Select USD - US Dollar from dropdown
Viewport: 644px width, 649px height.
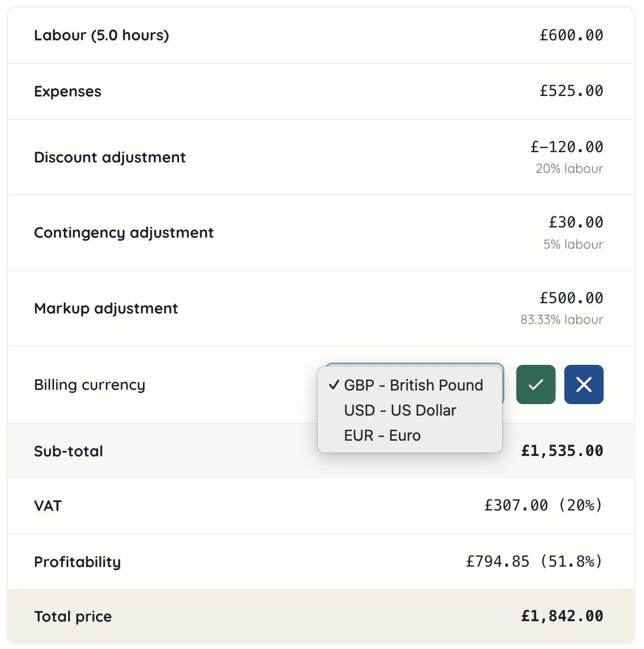tap(400, 410)
